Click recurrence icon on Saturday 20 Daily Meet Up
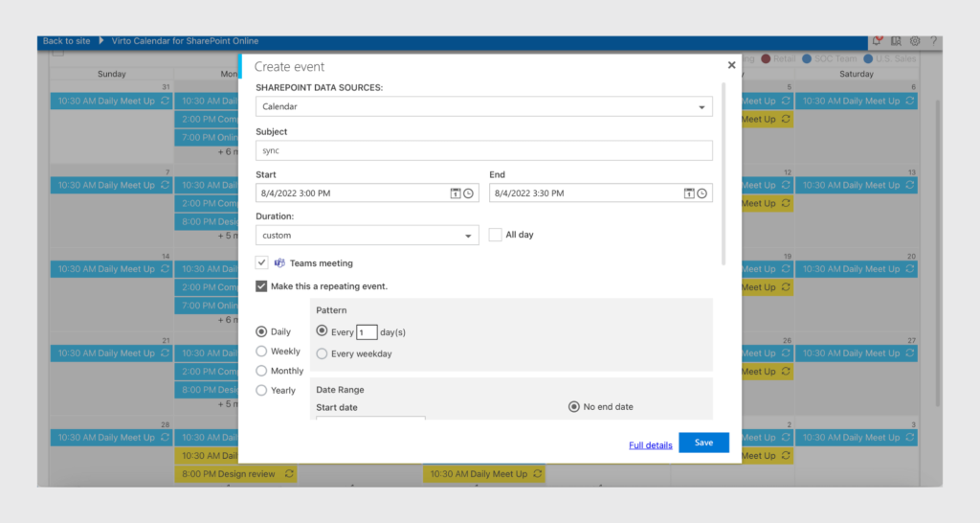Screen dimensions: 980x523 [910, 269]
